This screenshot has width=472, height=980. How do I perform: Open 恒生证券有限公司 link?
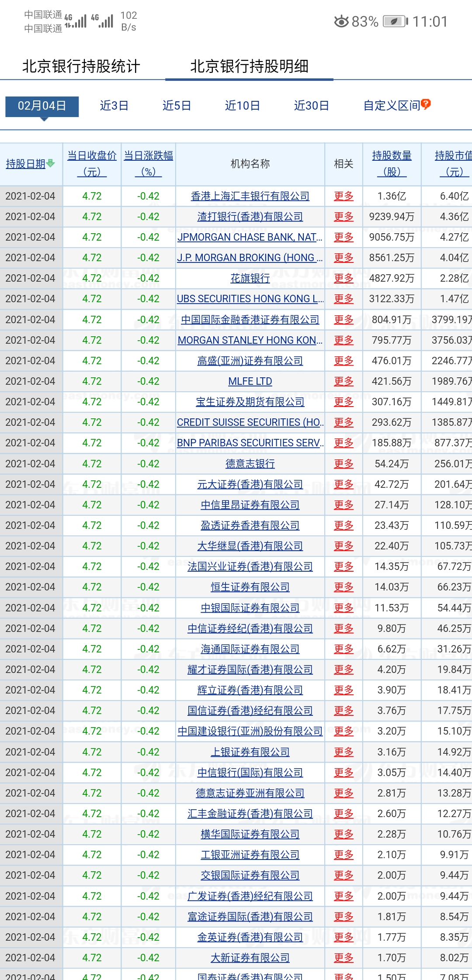pos(250,587)
